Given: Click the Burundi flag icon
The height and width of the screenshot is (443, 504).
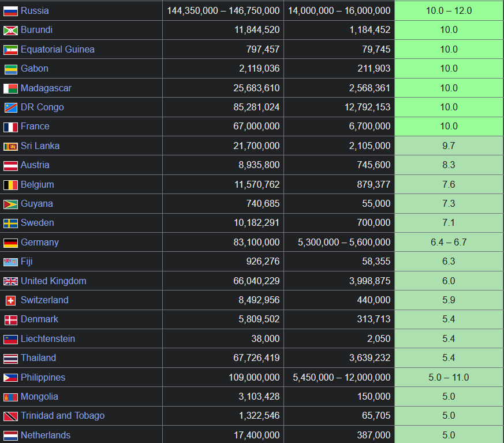Looking at the screenshot, I should coord(10,30).
